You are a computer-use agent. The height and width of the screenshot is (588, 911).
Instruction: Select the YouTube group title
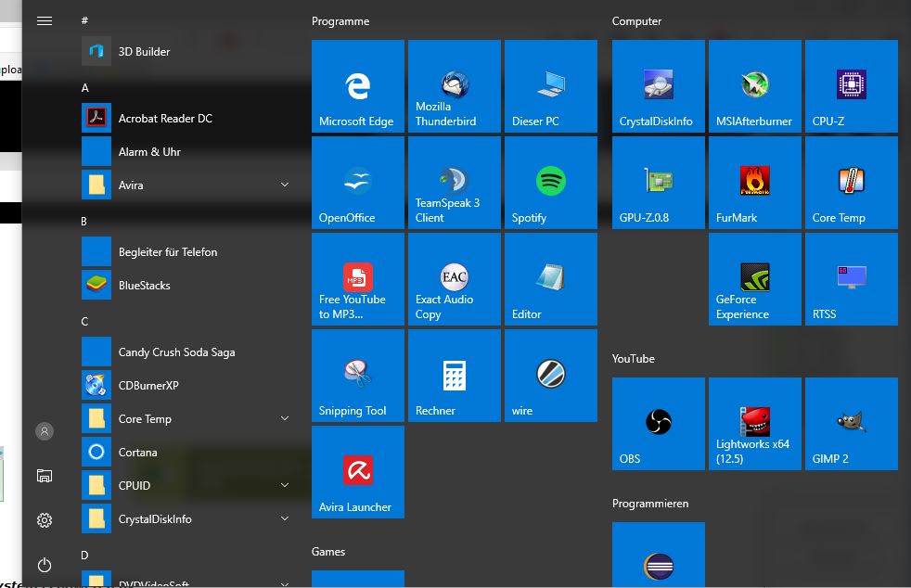[634, 359]
